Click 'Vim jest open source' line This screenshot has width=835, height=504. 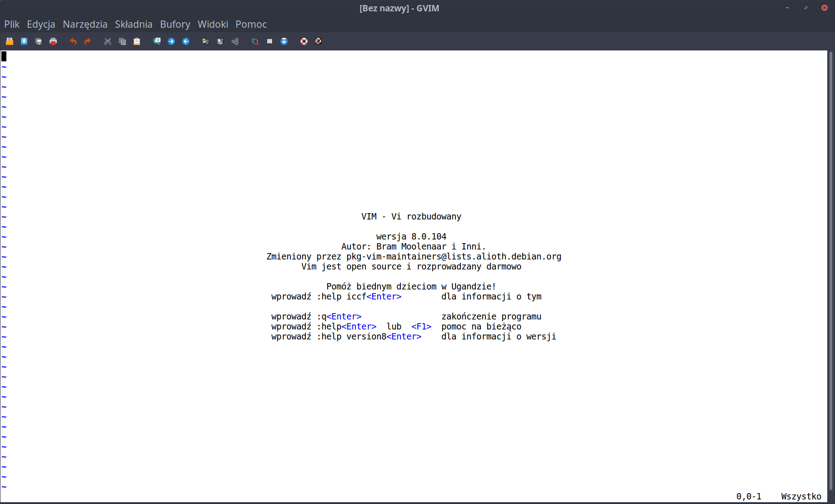pos(411,266)
